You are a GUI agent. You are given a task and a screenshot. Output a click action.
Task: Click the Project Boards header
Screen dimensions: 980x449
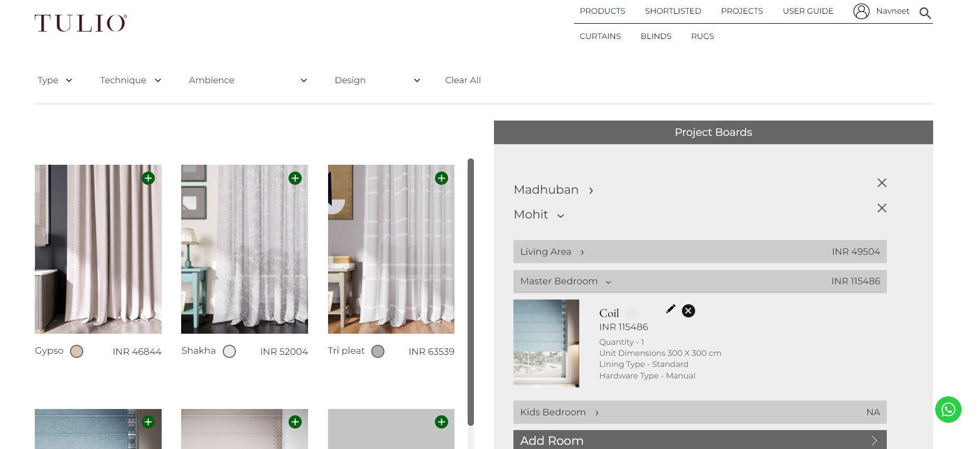pyautogui.click(x=713, y=132)
